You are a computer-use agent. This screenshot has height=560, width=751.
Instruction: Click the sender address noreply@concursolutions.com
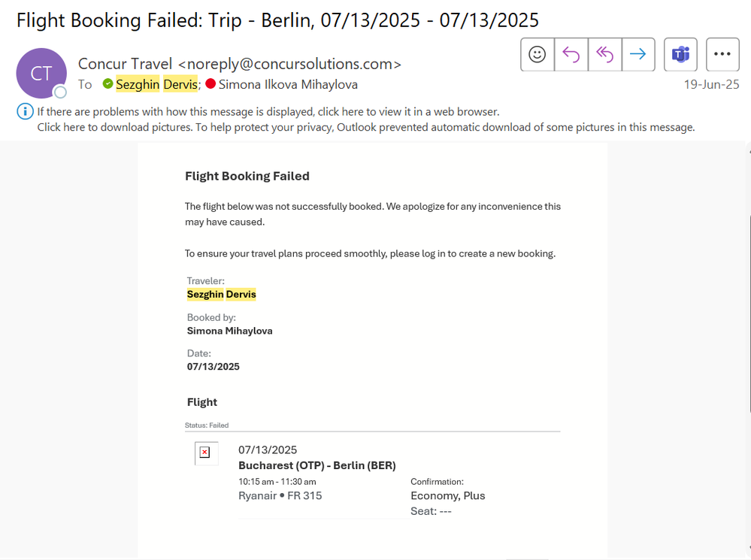289,64
